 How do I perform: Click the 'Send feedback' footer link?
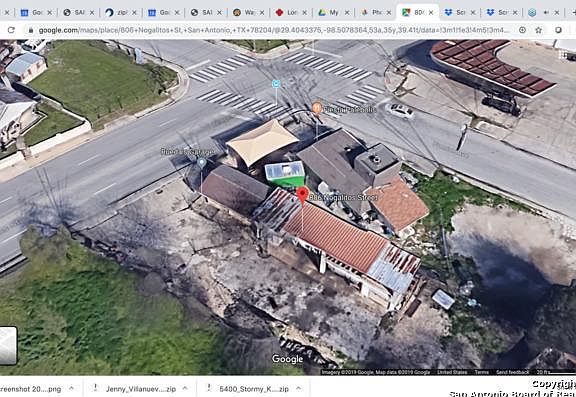(x=512, y=372)
